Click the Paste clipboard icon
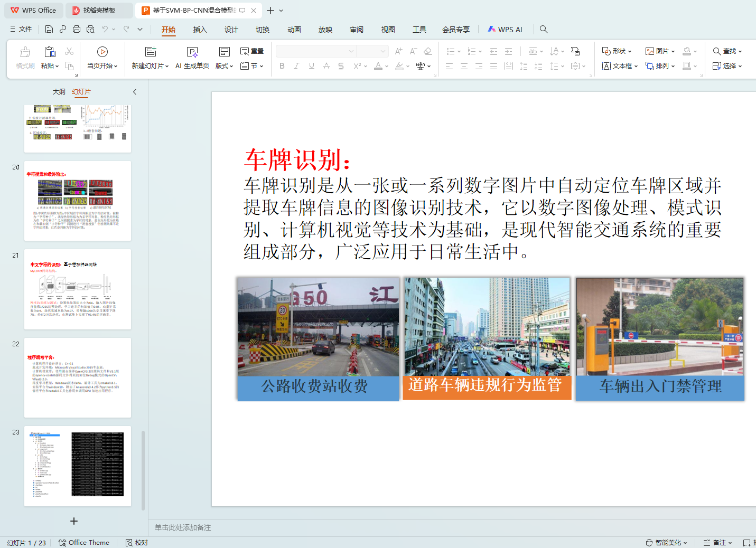 (x=50, y=52)
